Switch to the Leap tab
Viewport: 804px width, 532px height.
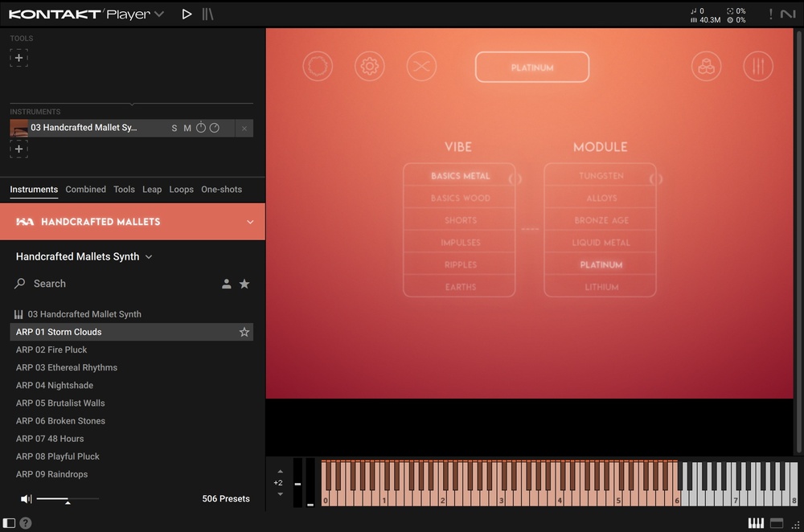click(152, 189)
